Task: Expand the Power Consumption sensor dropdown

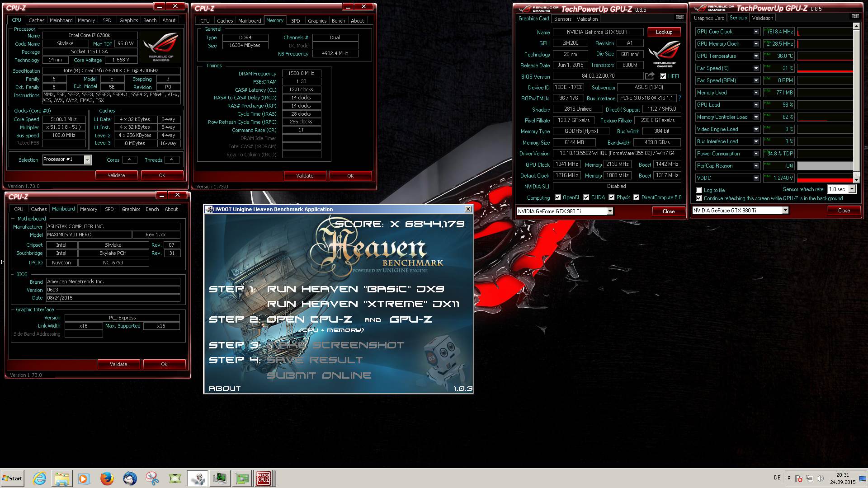Action: coord(756,154)
